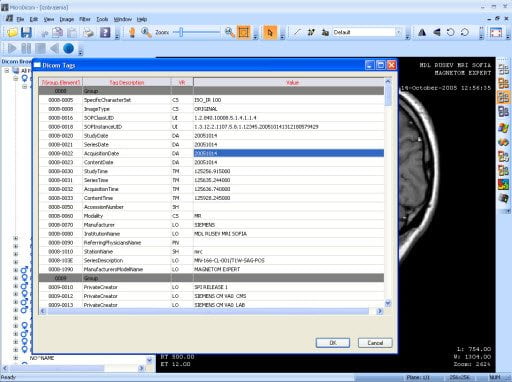Click the rotate counterclockwise icon
Viewport: 512px width, 382px height.
point(450,32)
